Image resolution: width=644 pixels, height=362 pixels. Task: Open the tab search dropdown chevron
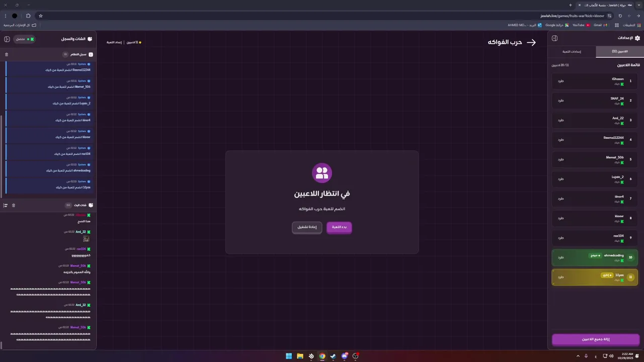point(639,5)
